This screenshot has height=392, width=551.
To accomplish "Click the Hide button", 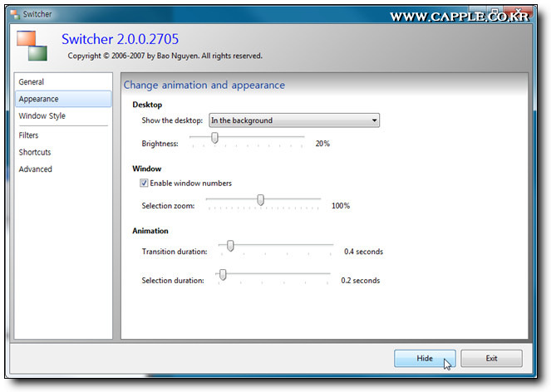I will coord(425,358).
